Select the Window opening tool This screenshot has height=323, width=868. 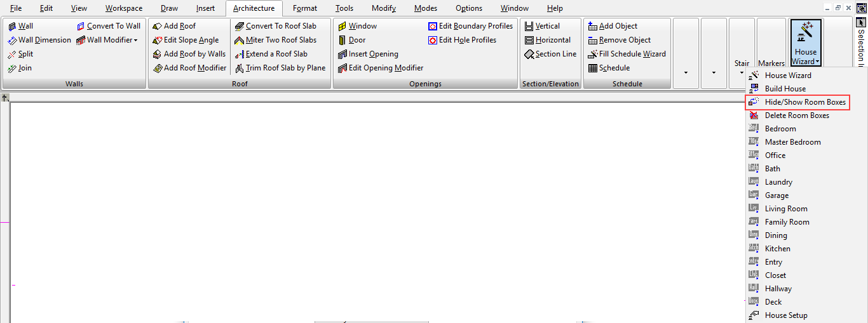(x=358, y=26)
